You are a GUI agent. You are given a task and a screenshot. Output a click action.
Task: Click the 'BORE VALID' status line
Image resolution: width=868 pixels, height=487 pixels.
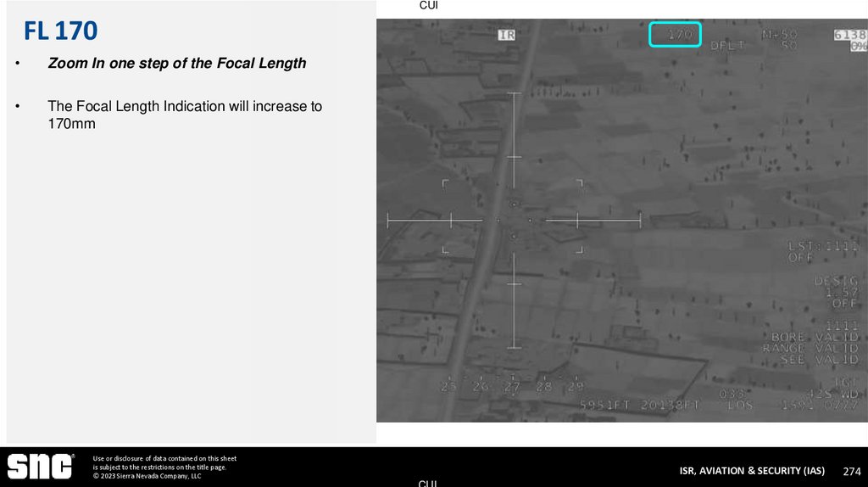(815, 337)
